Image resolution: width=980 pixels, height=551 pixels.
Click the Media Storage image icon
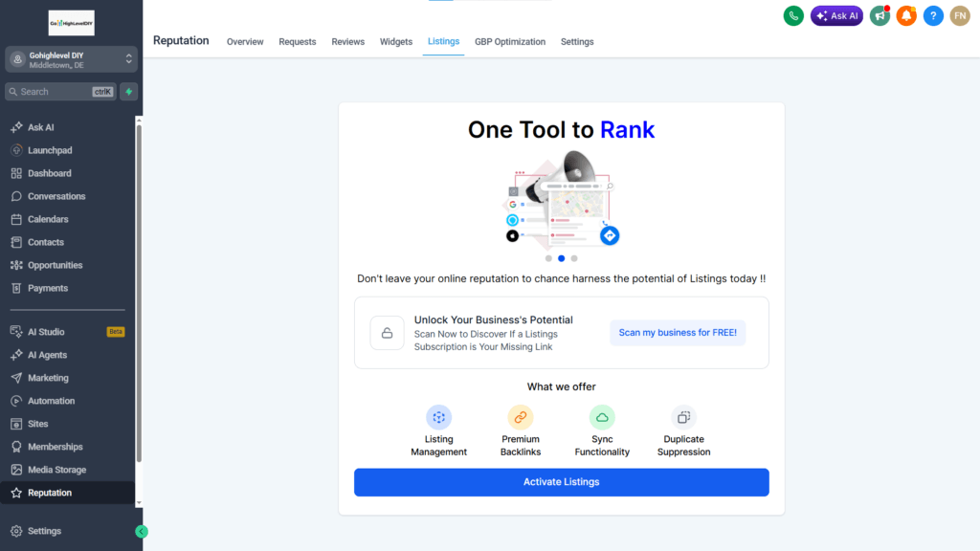(x=16, y=470)
